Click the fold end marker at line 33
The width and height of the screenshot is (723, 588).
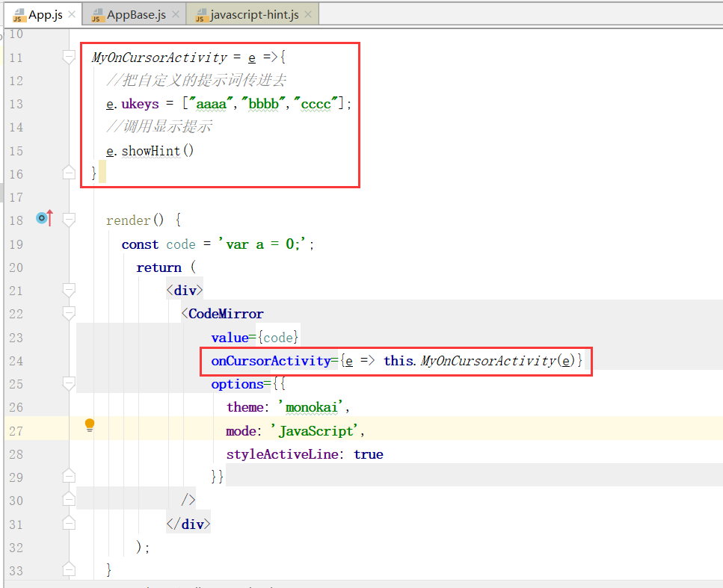(69, 569)
